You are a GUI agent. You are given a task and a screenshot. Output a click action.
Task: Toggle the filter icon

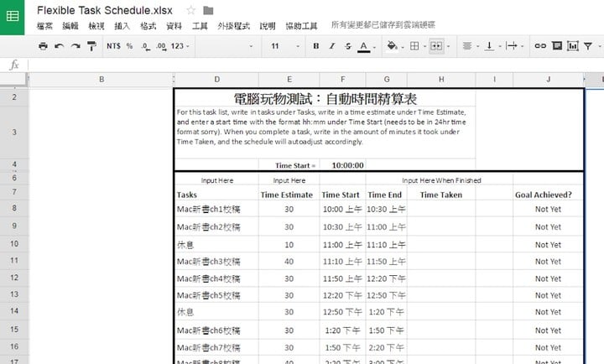tap(588, 46)
